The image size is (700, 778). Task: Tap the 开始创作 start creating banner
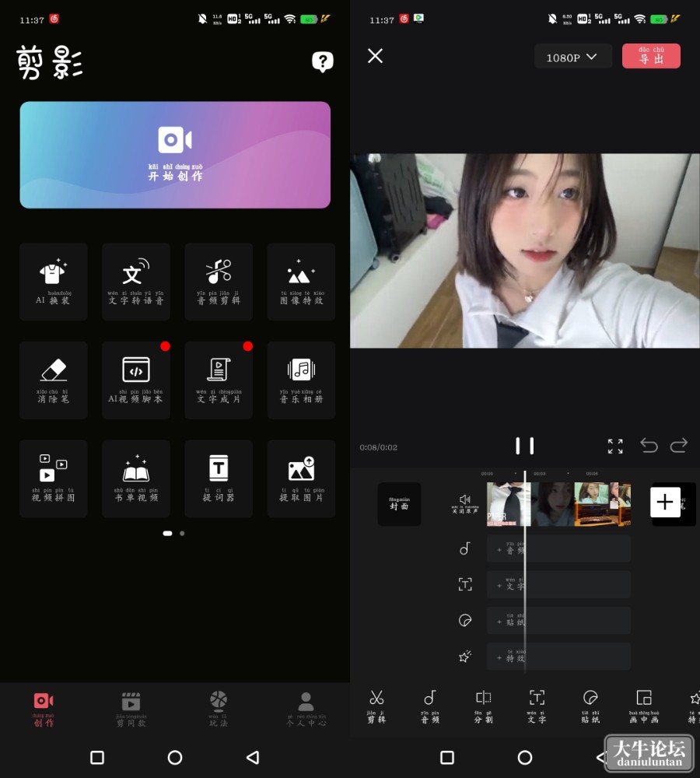(175, 155)
